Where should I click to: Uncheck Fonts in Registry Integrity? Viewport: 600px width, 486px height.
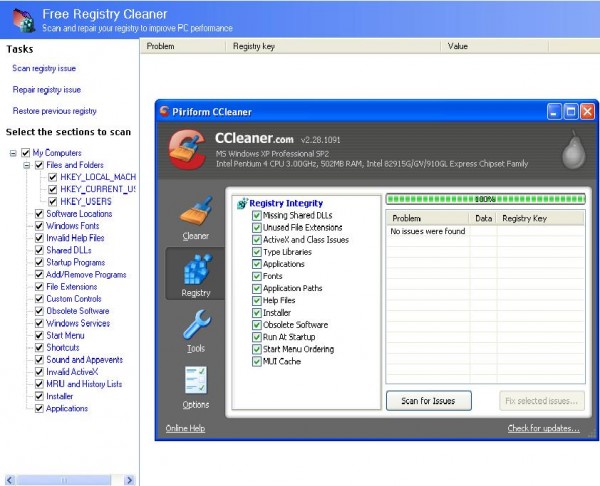click(x=256, y=276)
